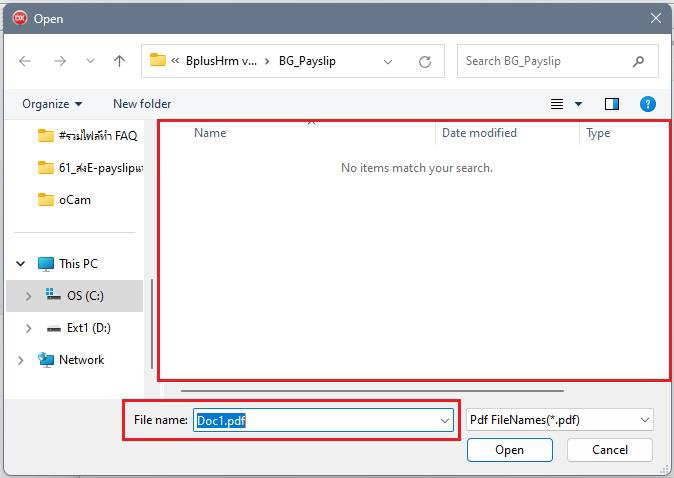Open the Organize menu
674x478 pixels.
(x=52, y=104)
